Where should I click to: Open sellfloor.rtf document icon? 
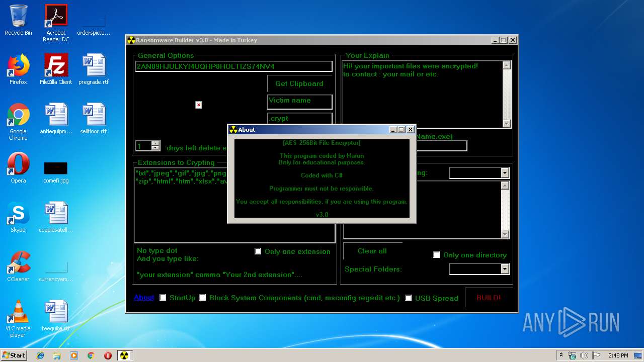(94, 119)
